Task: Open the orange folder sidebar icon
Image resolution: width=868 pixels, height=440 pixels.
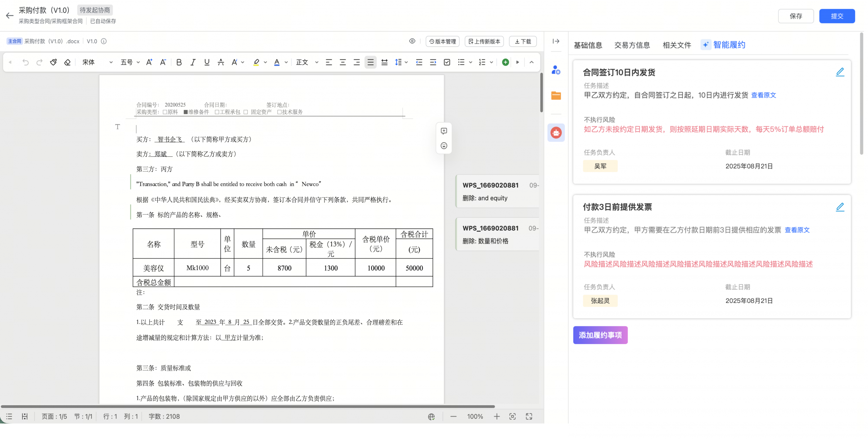Action: coord(556,96)
